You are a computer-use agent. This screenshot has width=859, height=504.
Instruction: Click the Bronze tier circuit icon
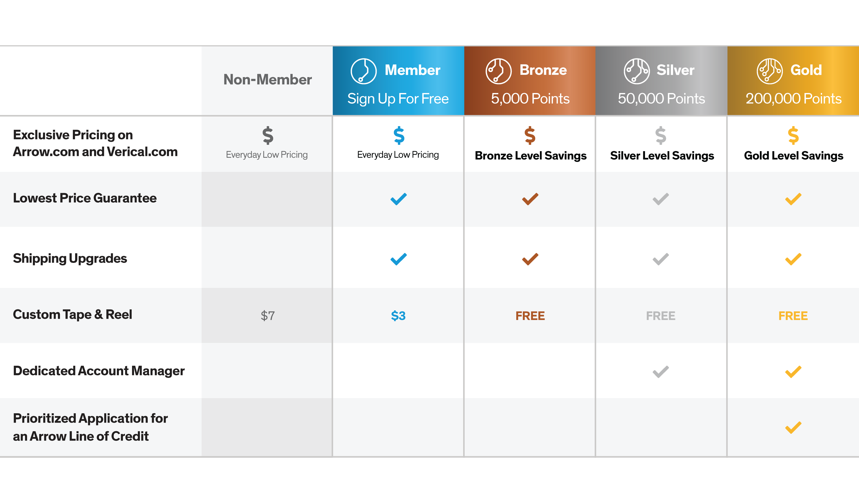(498, 71)
